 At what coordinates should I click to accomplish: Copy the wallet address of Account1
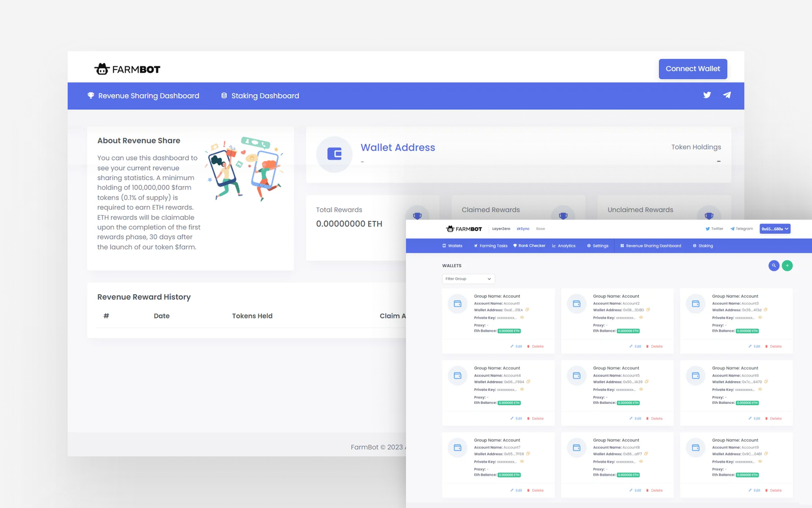pos(527,310)
